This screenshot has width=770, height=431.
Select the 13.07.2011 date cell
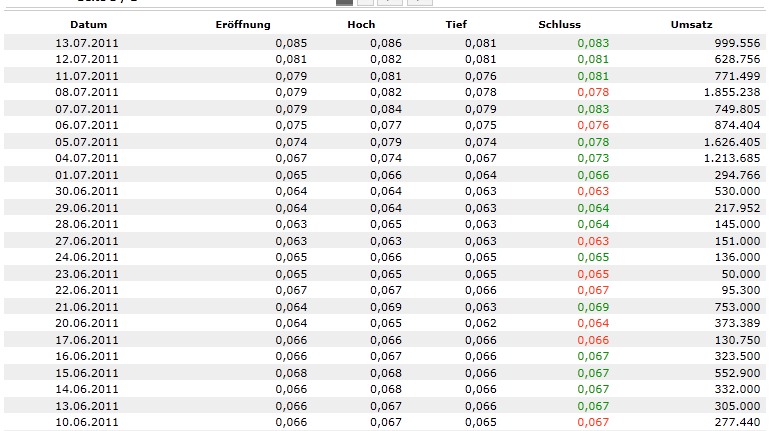click(x=87, y=43)
